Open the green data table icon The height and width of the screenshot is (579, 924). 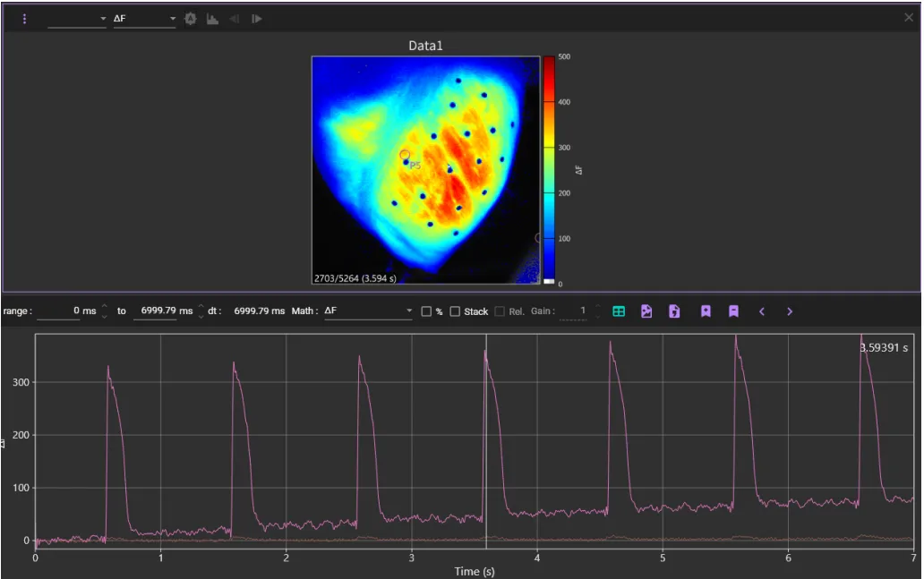pos(619,311)
